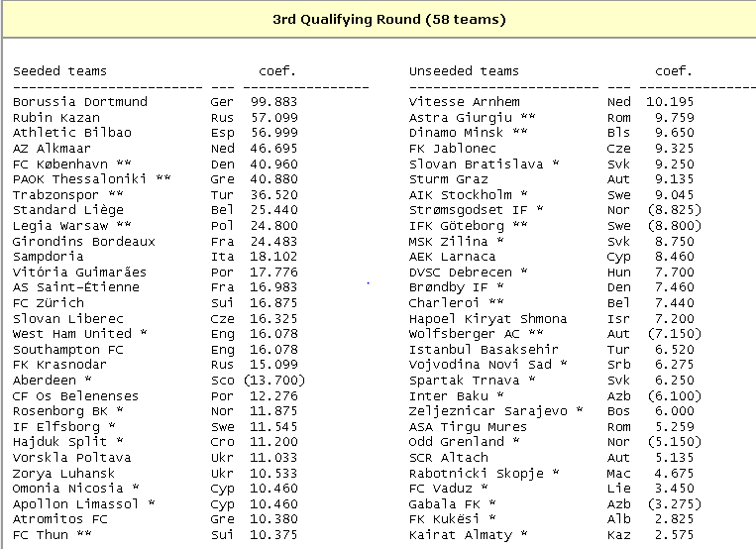Image resolution: width=756 pixels, height=549 pixels.
Task: Select Trabzonspor entry
Action: tap(55, 195)
